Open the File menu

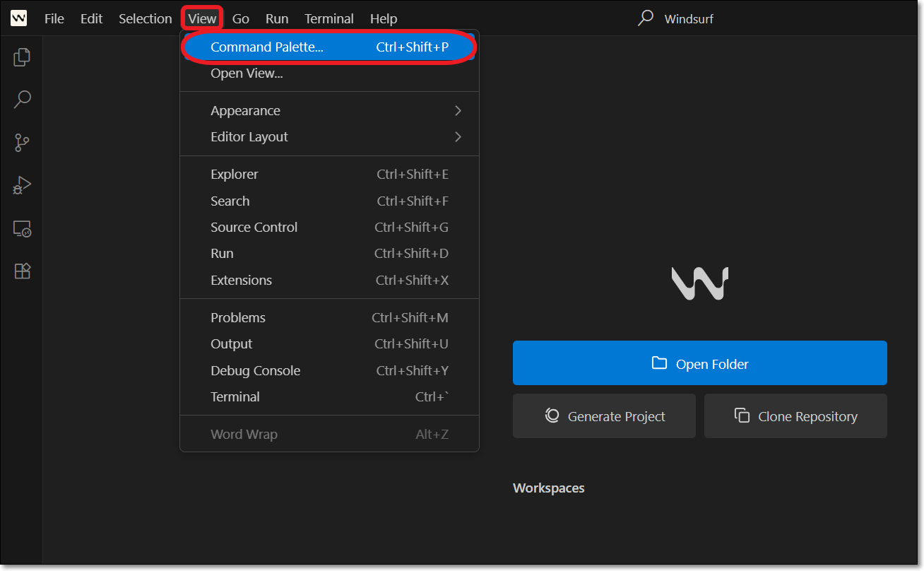54,18
